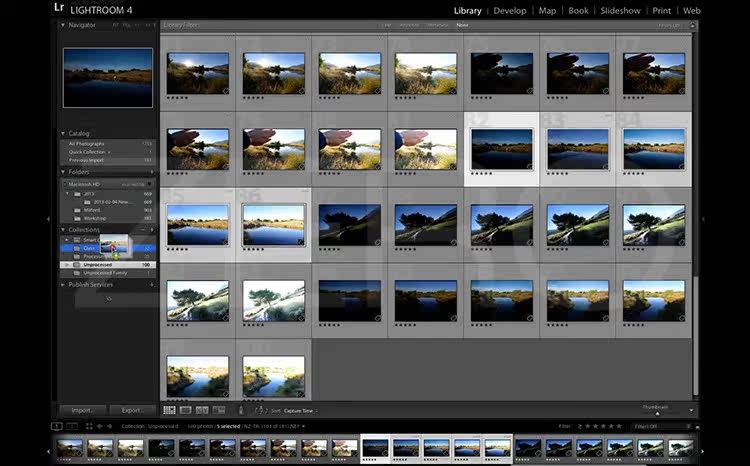This screenshot has width=750, height=466.
Task: Collapse the Catalog panel
Action: 63,133
